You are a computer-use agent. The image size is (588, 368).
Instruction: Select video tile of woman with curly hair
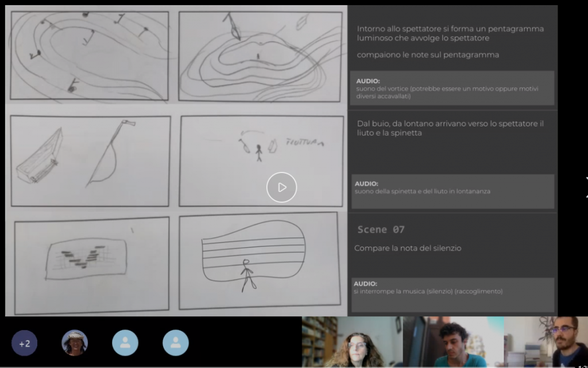[352, 342]
